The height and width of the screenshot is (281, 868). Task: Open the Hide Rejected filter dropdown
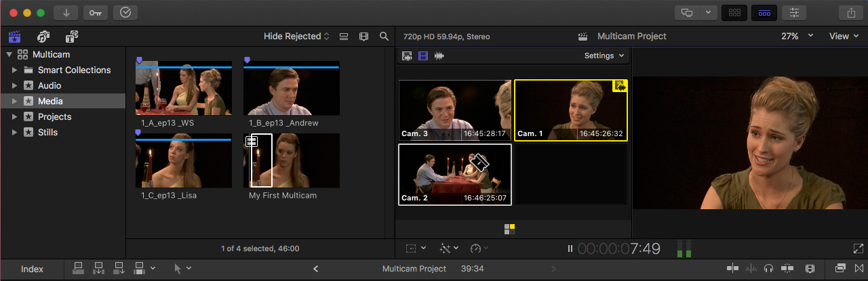point(296,37)
